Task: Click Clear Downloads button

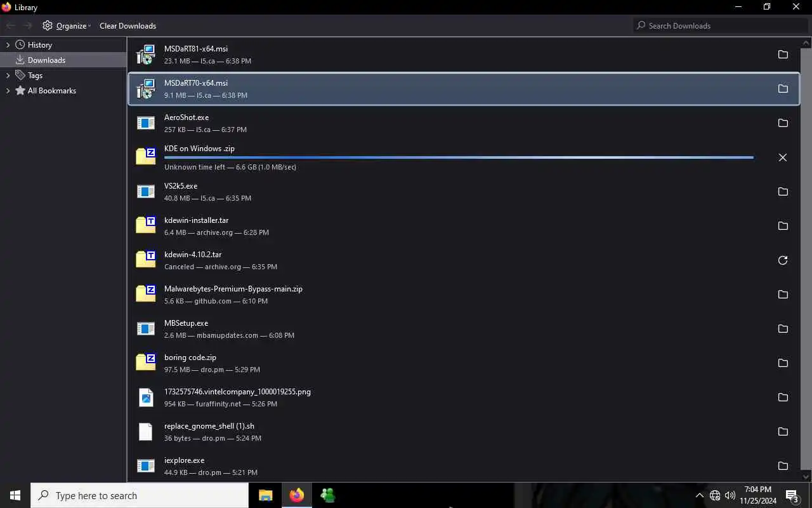Action: point(128,26)
